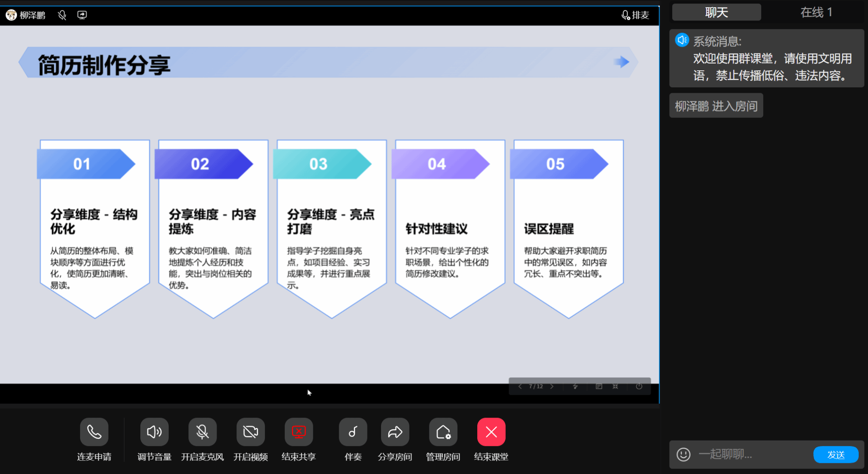Open the 排麦 mic queue settings
Screen dimensions: 868x474
pos(635,15)
